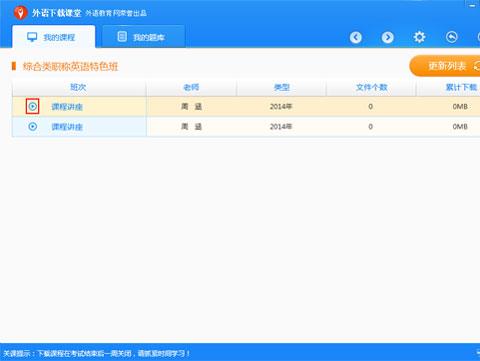Click the file count 0 in the first row

pos(371,107)
